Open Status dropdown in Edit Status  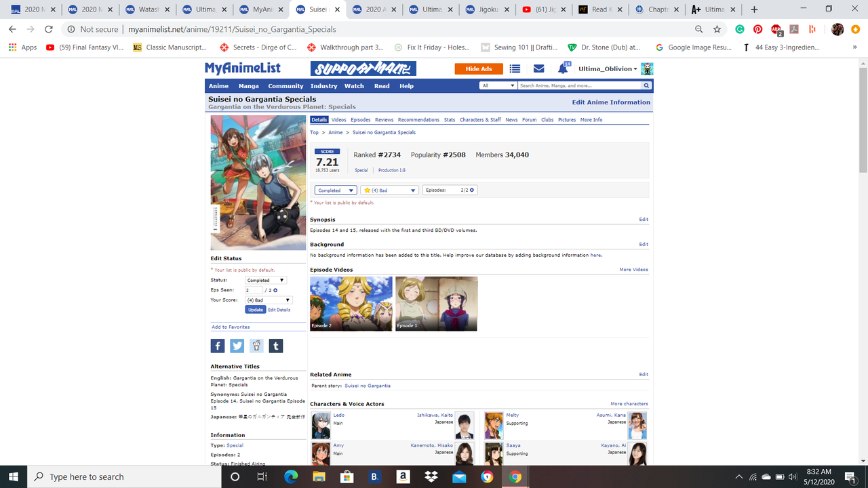(266, 280)
